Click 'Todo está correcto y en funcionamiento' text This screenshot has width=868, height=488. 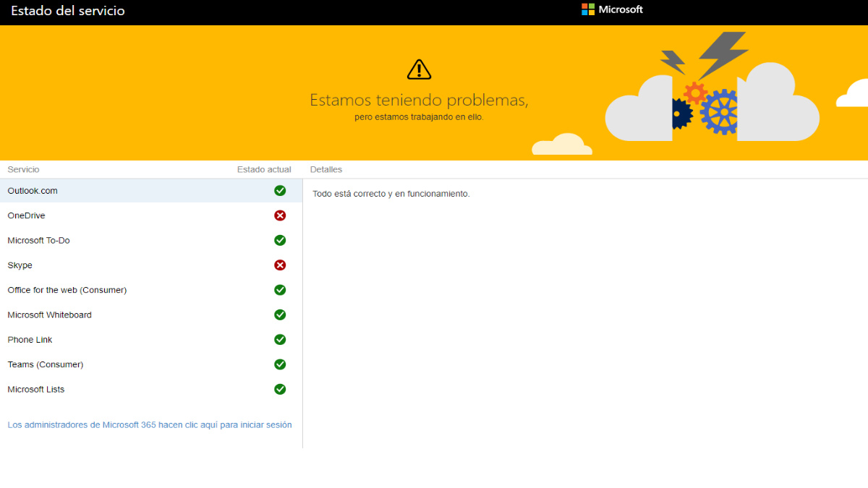tap(391, 194)
